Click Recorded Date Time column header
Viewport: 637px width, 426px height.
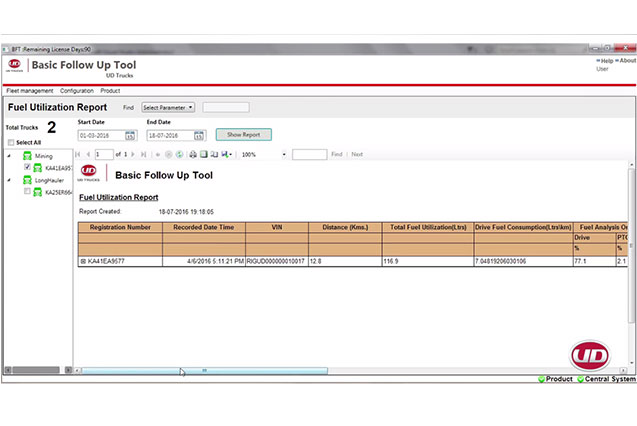(x=204, y=227)
